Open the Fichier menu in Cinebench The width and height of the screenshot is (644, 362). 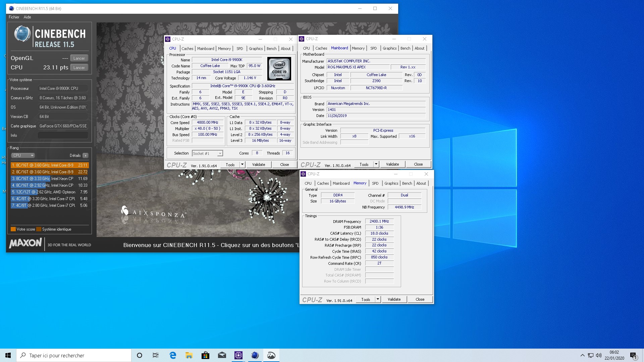14,17
